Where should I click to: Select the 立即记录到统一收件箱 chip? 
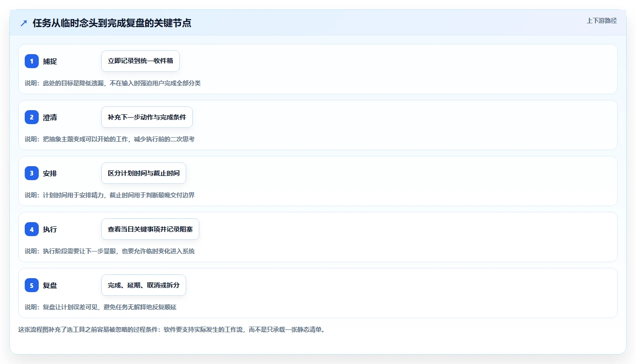140,61
